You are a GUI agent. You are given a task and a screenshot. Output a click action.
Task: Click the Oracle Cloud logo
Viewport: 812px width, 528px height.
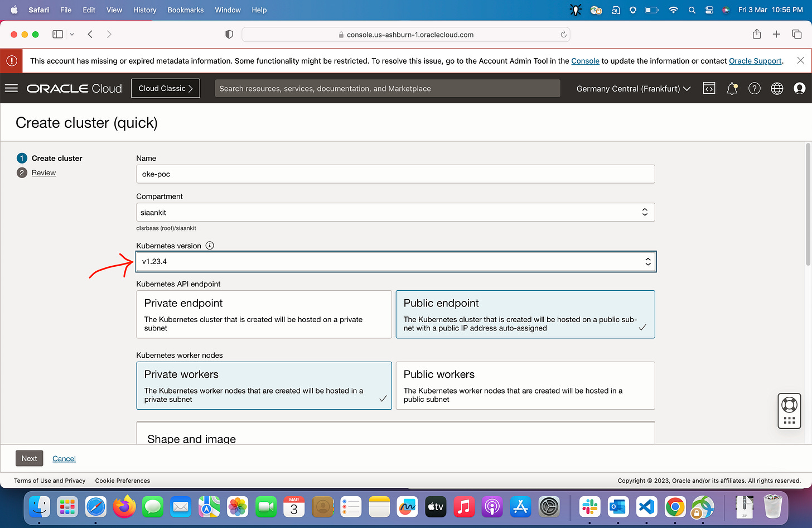(74, 88)
